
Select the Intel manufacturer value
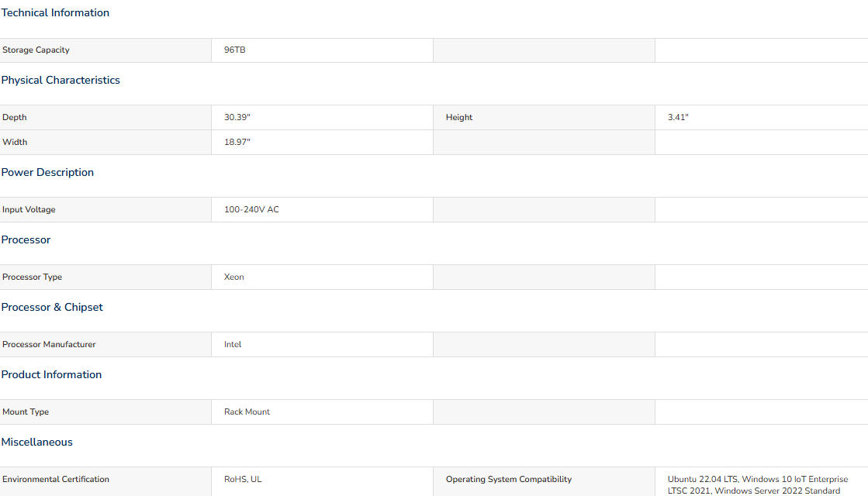coord(233,345)
